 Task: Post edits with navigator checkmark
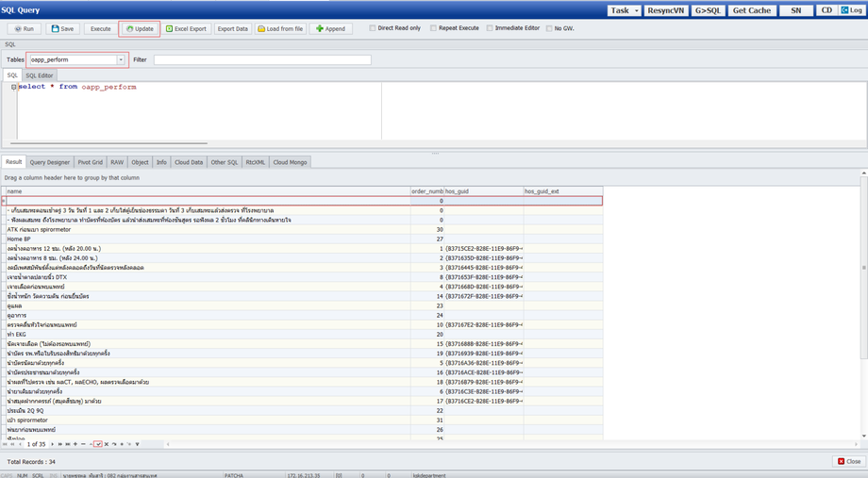click(98, 444)
